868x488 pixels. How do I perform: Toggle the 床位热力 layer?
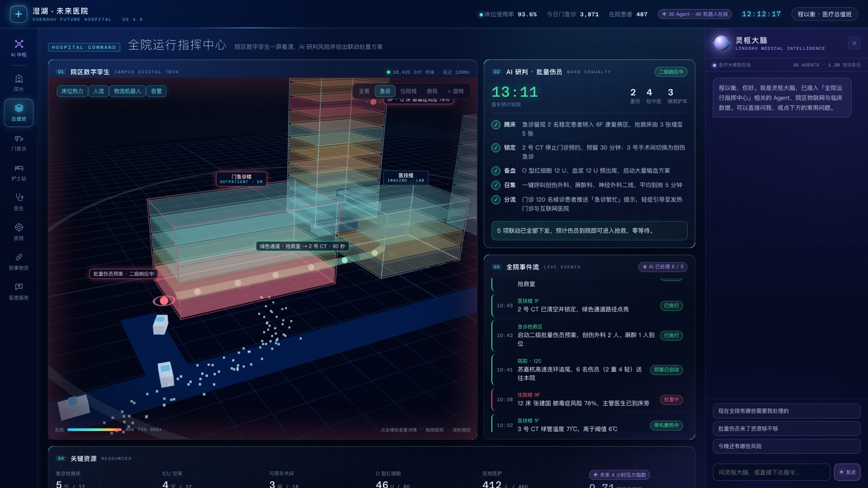(x=72, y=91)
